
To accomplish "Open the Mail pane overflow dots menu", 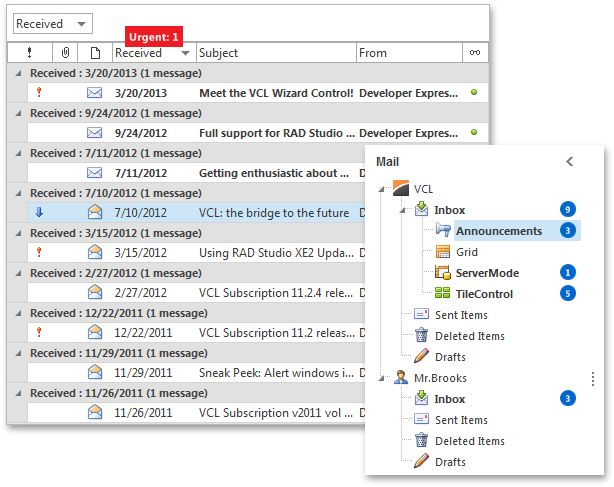I will point(593,379).
